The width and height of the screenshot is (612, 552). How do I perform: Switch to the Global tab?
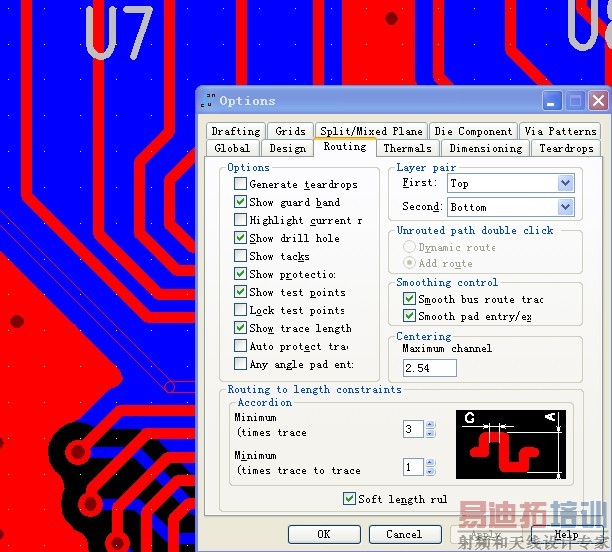232,148
